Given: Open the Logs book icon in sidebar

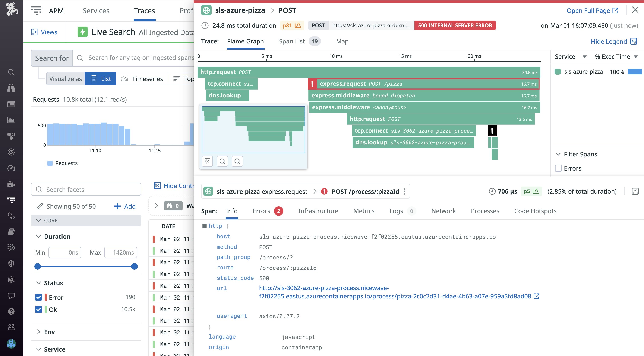Looking at the screenshot, I should coord(11,232).
